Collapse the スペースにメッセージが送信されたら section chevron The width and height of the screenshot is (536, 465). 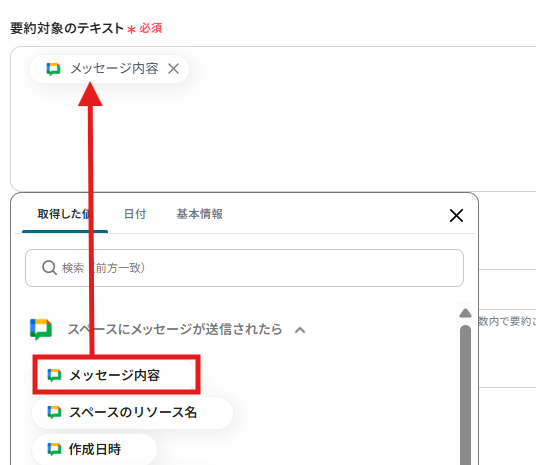coord(300,330)
